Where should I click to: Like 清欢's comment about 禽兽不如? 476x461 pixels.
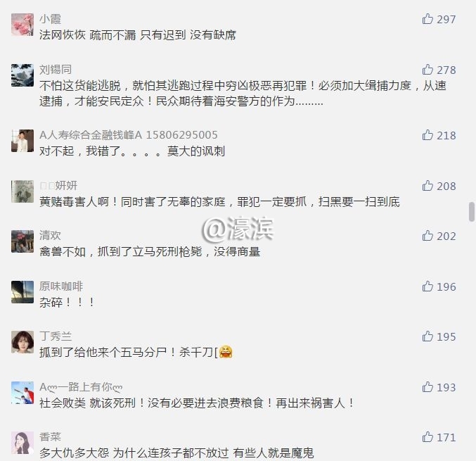click(427, 236)
